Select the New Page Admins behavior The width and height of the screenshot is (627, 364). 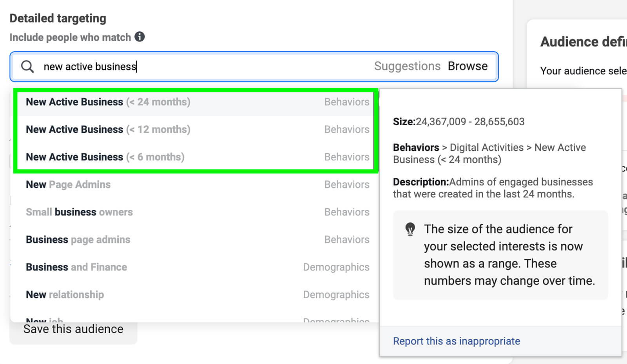tap(68, 184)
